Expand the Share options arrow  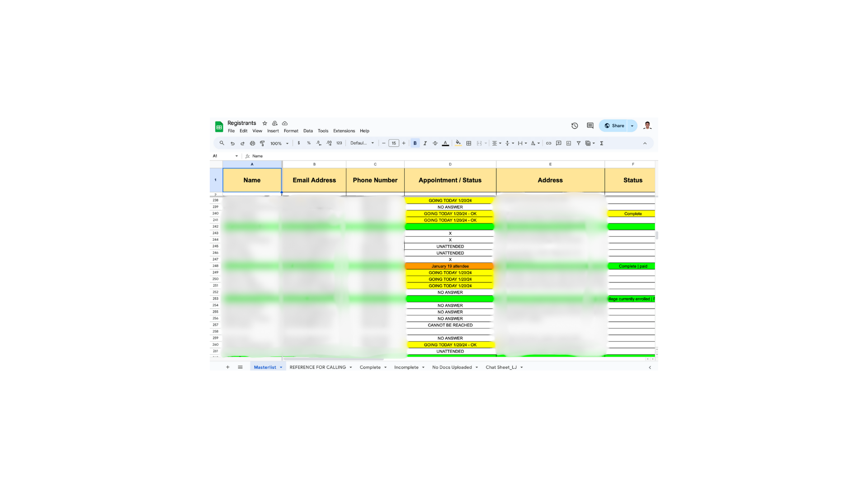(632, 126)
